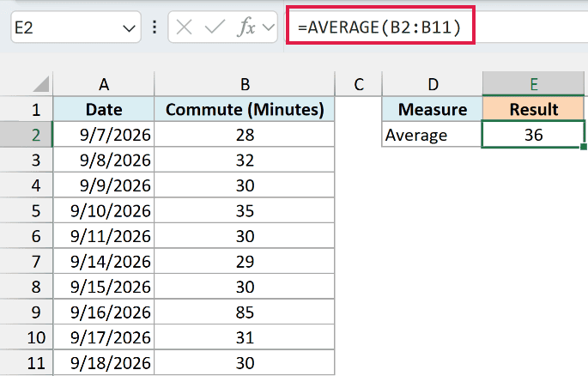588x376 pixels.
Task: Click the three-dot handle beside Name Box
Action: click(155, 27)
